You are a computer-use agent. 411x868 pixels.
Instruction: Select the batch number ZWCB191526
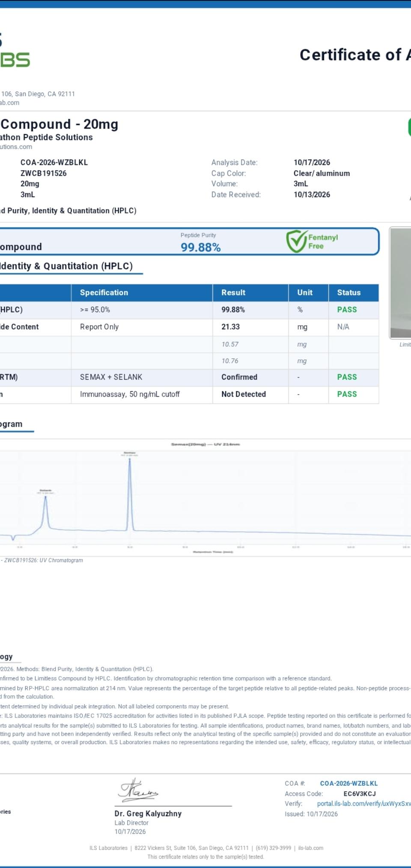44,173
